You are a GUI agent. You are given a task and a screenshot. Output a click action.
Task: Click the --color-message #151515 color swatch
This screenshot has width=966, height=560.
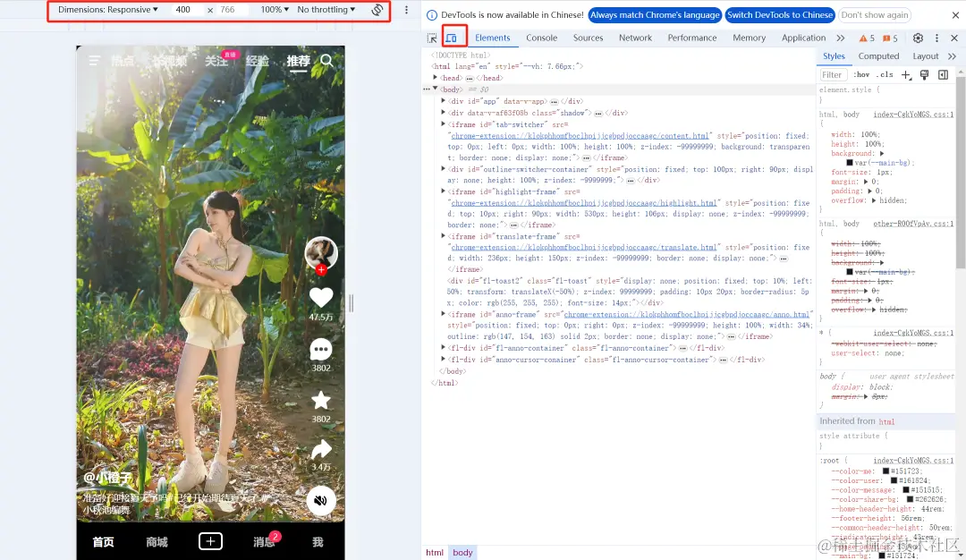pyautogui.click(x=906, y=490)
